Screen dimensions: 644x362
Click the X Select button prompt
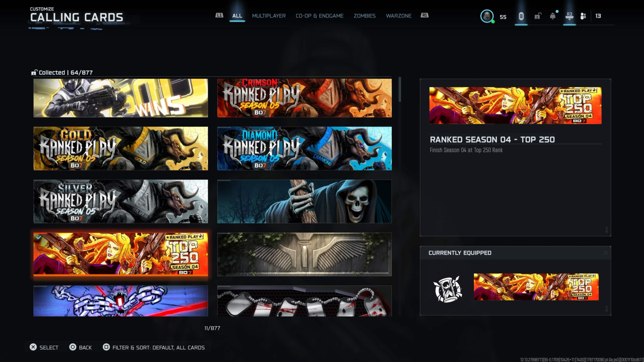tap(33, 347)
